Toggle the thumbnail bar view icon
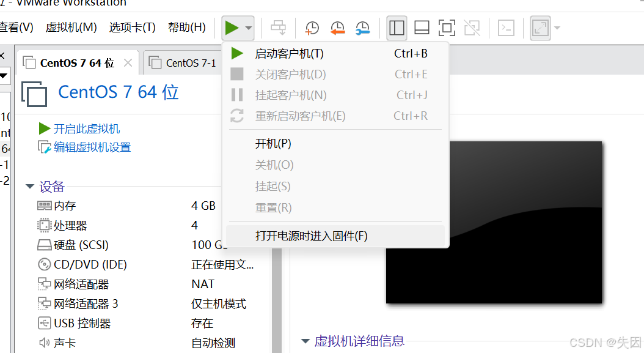This screenshot has width=644, height=353. point(422,28)
